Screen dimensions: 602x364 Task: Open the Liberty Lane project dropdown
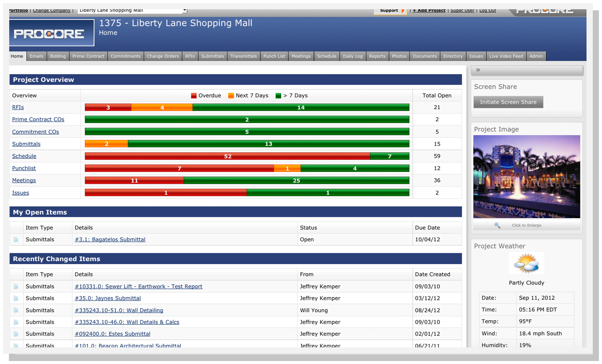point(185,11)
